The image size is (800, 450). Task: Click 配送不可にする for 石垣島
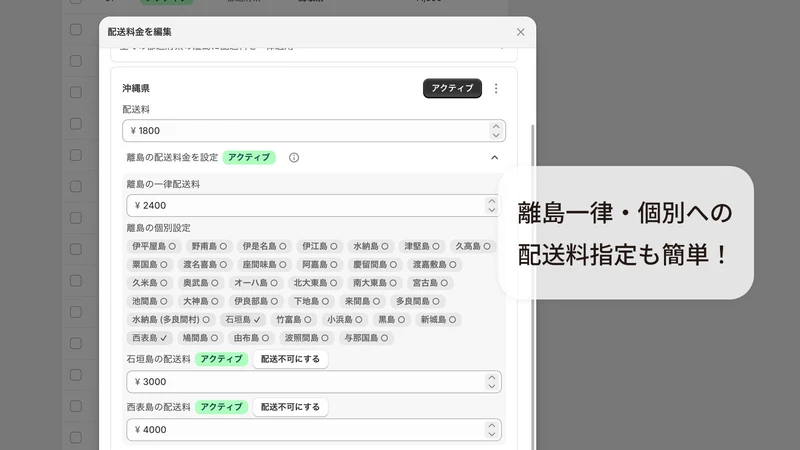pyautogui.click(x=290, y=359)
